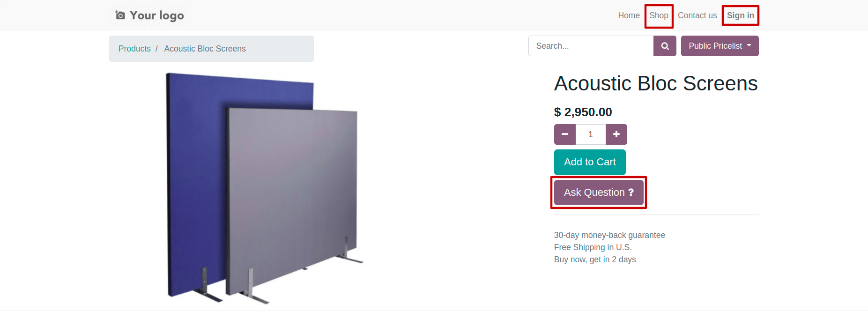Image resolution: width=868 pixels, height=311 pixels.
Task: Click the Ask Question button
Action: pos(599,193)
